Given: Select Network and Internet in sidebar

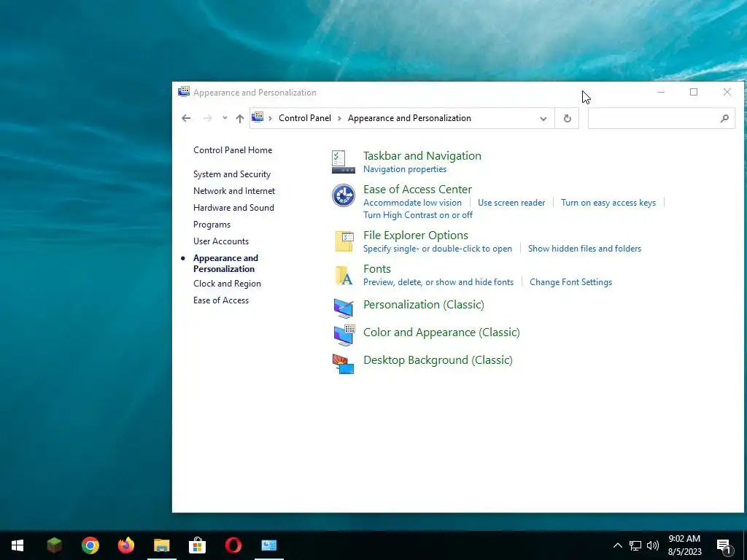Looking at the screenshot, I should [x=234, y=191].
